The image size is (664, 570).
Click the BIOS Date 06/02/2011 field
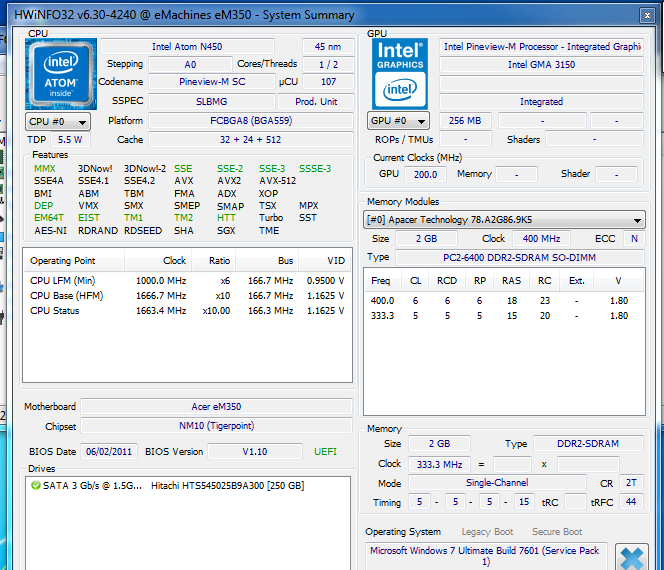point(109,452)
